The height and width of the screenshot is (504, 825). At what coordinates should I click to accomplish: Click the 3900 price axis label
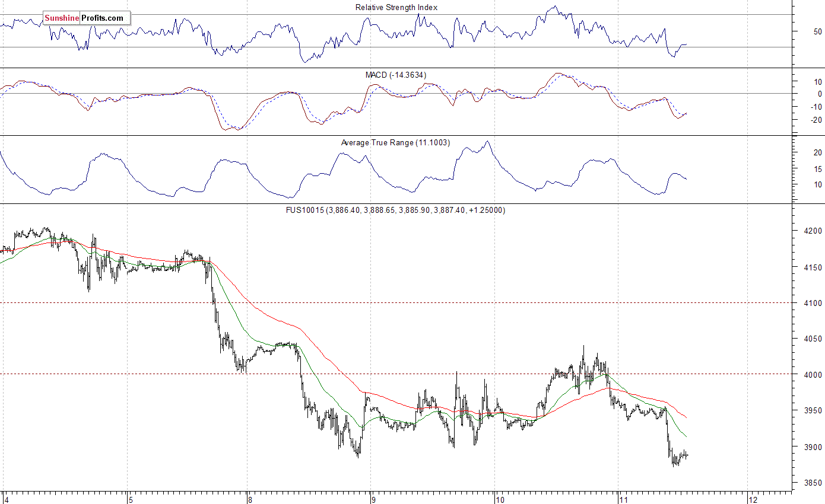(813, 447)
